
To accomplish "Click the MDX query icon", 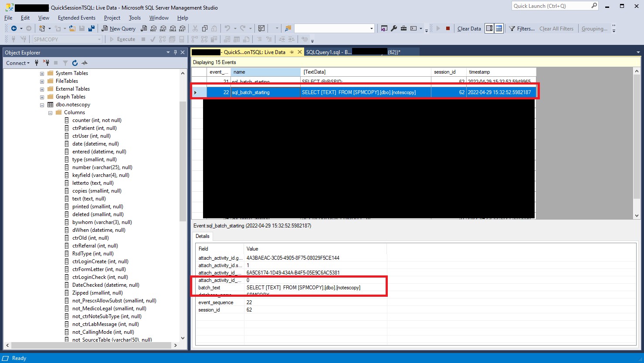I will [x=153, y=29].
